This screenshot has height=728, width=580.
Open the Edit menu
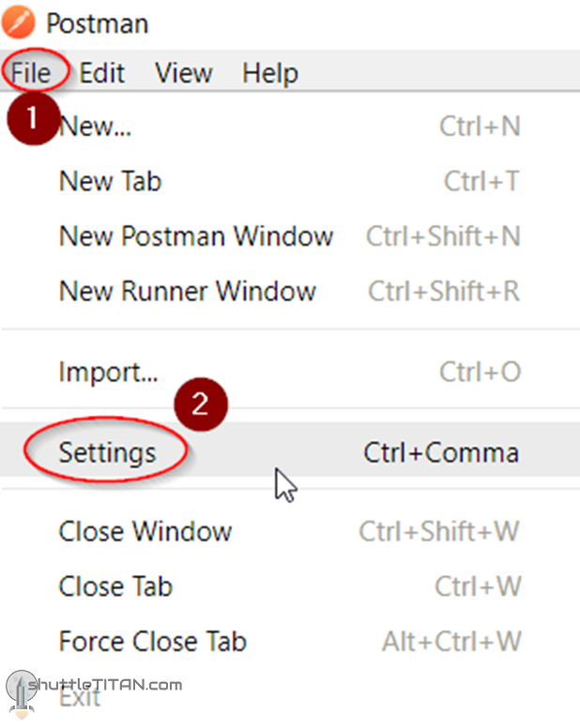click(x=101, y=73)
